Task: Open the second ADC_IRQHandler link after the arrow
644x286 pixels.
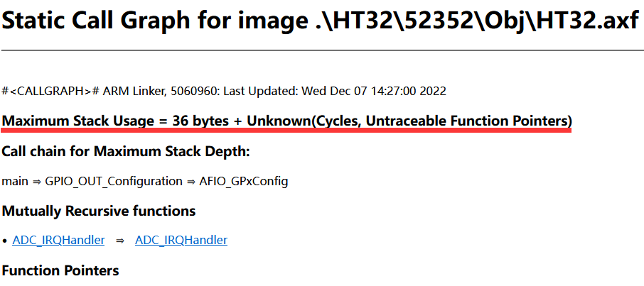Action: click(181, 240)
